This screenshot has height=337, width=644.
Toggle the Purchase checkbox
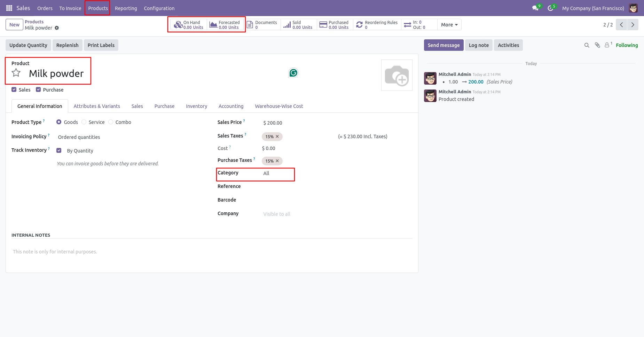pyautogui.click(x=38, y=89)
